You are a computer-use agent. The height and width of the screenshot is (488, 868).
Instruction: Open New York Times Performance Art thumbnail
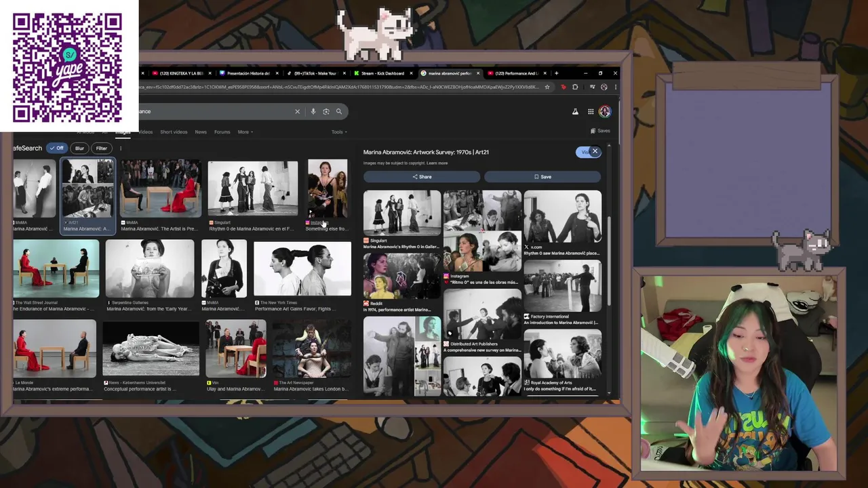tap(302, 270)
